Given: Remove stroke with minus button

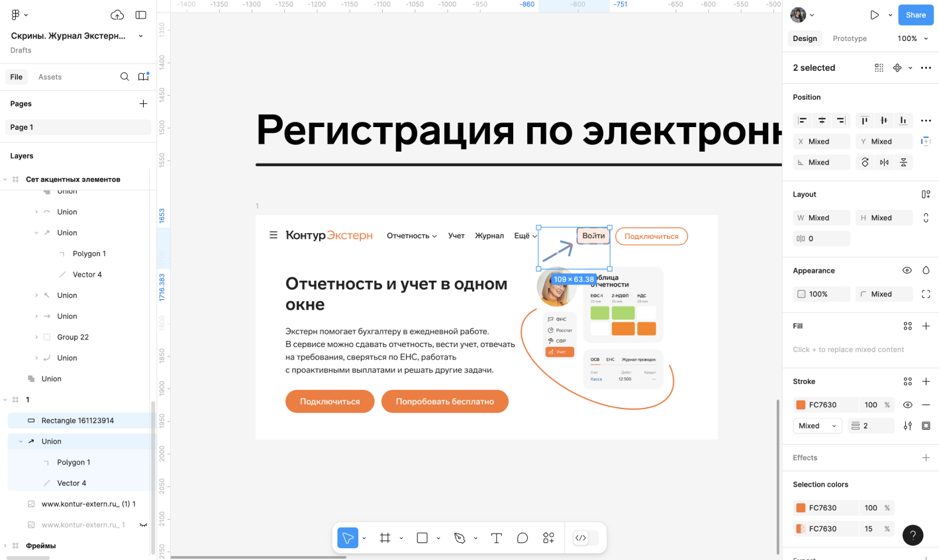Looking at the screenshot, I should pyautogui.click(x=926, y=404).
